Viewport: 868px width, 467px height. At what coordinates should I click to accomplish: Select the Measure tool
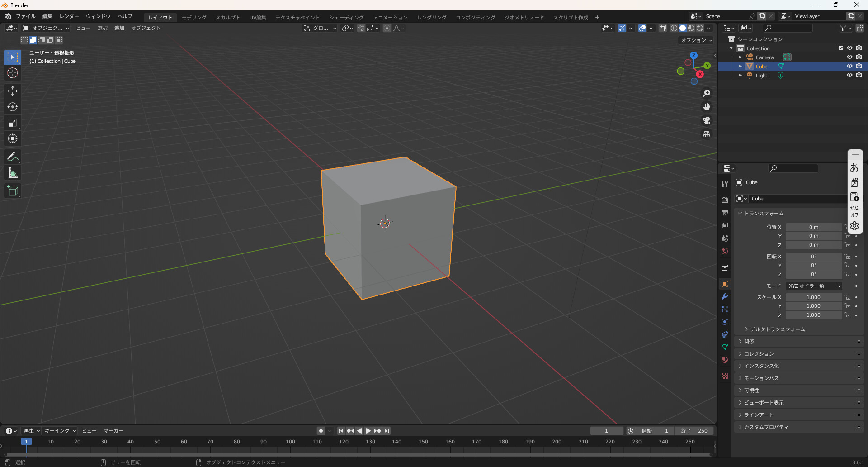tap(13, 173)
